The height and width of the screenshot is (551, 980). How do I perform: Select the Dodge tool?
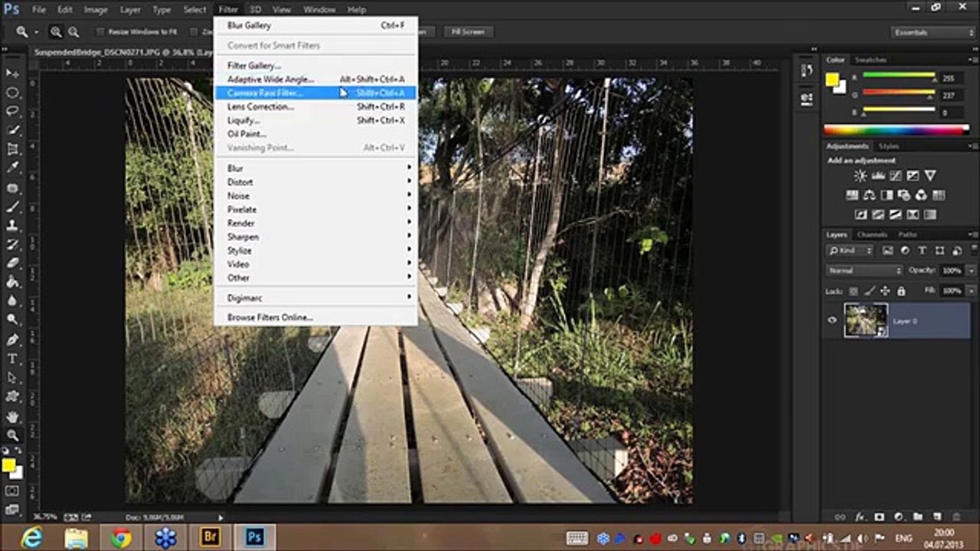pos(12,320)
